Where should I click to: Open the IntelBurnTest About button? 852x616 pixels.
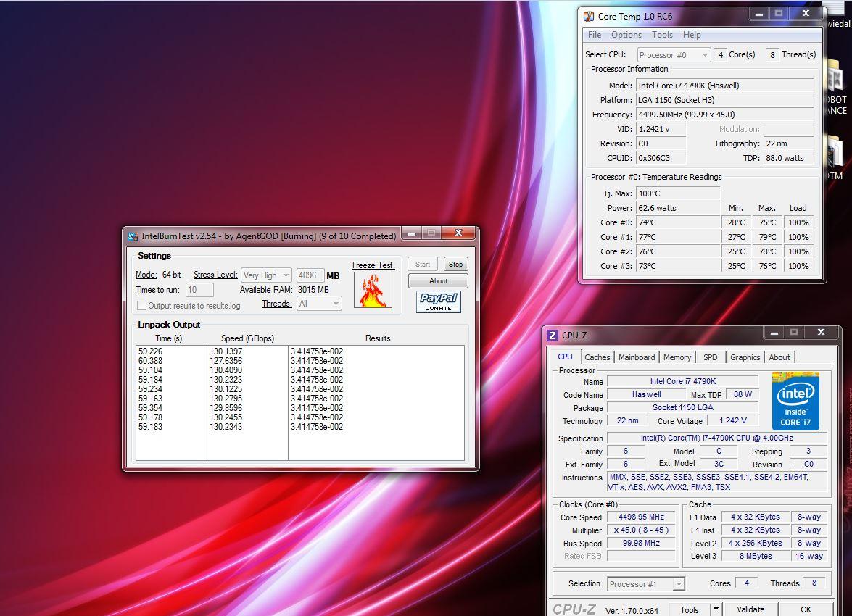(438, 281)
